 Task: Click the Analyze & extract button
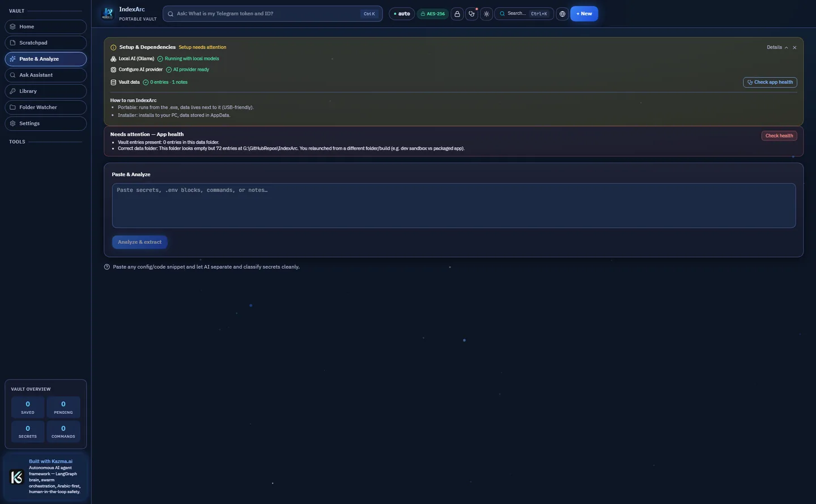[x=139, y=242]
